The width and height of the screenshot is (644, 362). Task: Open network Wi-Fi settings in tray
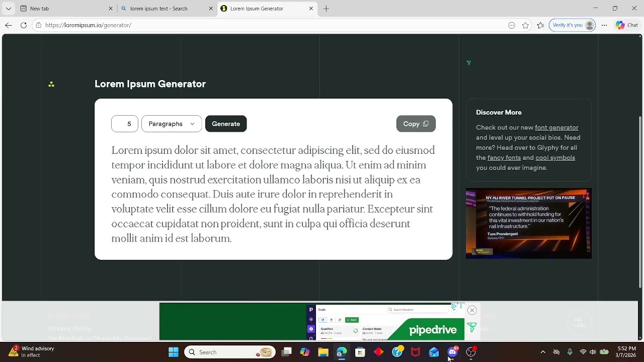point(583,352)
